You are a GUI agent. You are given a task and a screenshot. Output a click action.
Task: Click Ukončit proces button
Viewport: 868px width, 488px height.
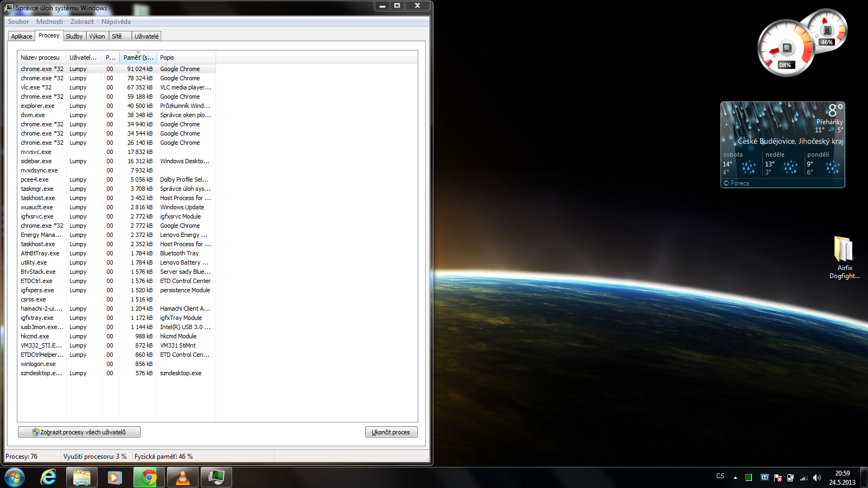click(x=391, y=432)
